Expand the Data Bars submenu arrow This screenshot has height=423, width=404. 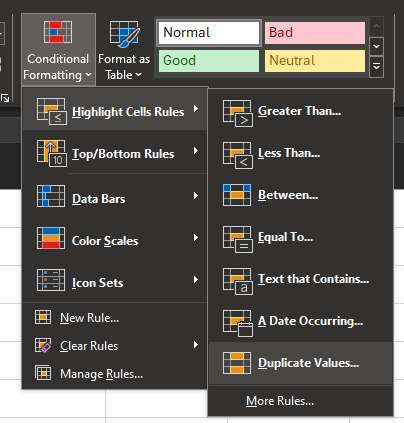[x=196, y=196]
